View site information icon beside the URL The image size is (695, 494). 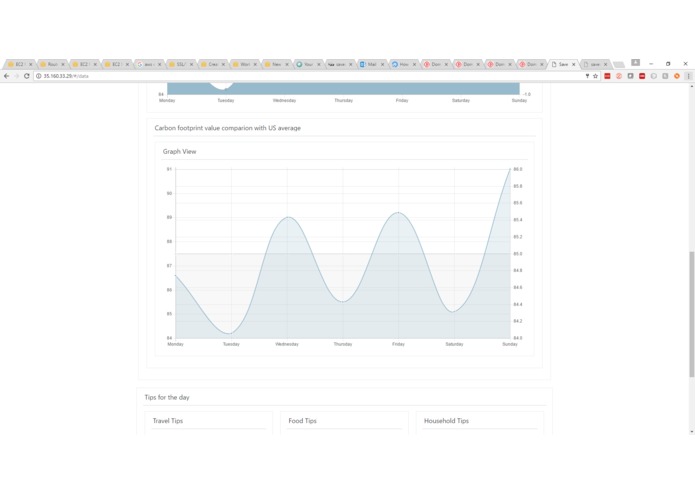[39, 76]
